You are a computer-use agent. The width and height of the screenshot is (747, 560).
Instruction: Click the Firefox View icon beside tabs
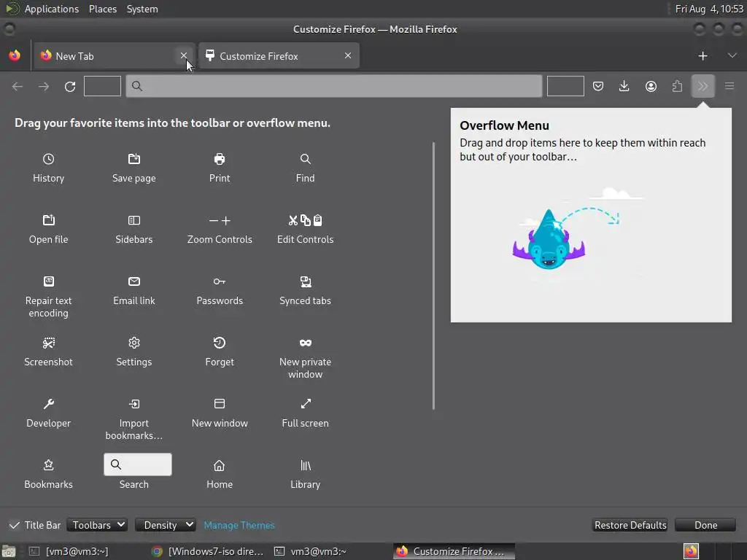coord(15,55)
